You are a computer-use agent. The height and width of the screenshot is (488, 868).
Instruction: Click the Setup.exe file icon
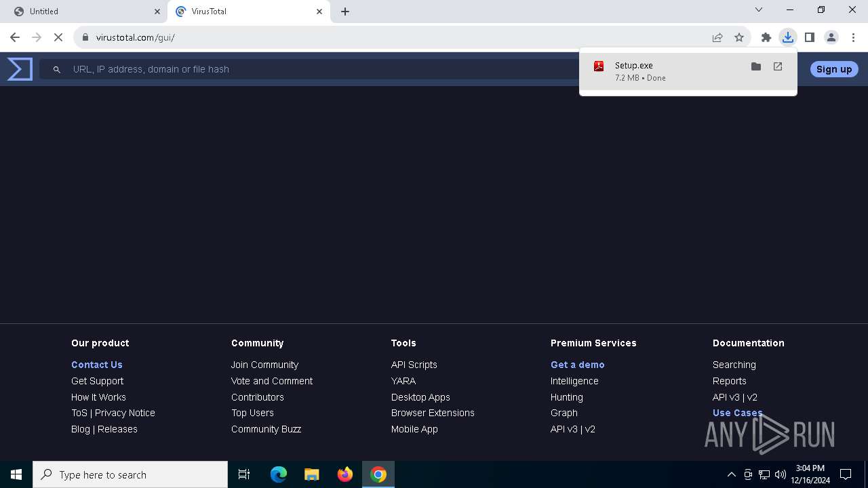coord(599,66)
